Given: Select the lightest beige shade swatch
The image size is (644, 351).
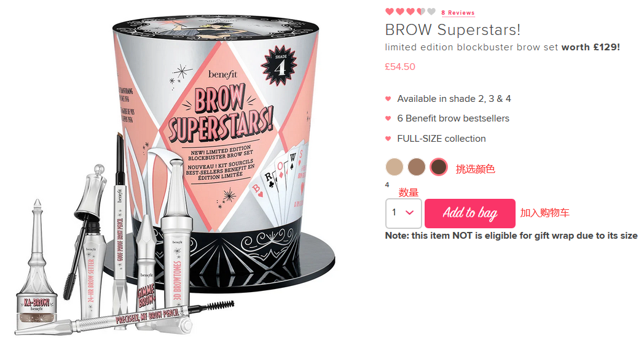Looking at the screenshot, I should coord(395,168).
